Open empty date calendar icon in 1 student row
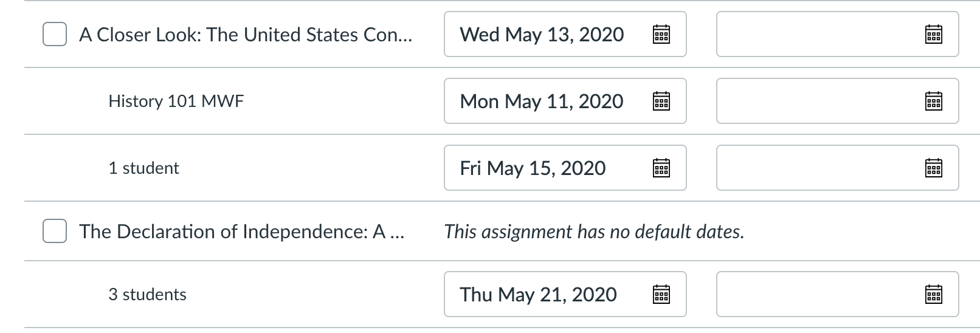Screen dimensions: 980x333 [933, 168]
